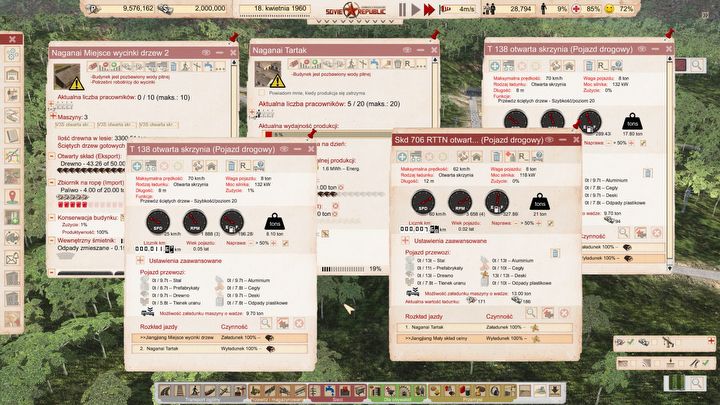720x405 pixels.
Task: Click add-stop icon above schedule in front T 138
Action: [283, 324]
